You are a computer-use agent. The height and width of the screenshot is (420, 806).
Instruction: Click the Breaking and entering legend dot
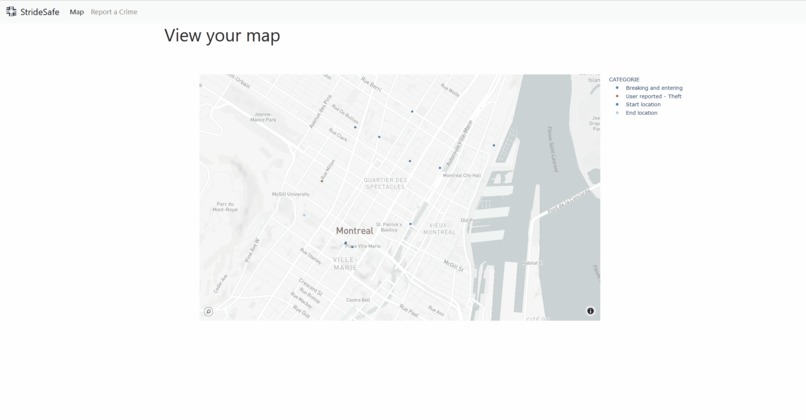617,88
